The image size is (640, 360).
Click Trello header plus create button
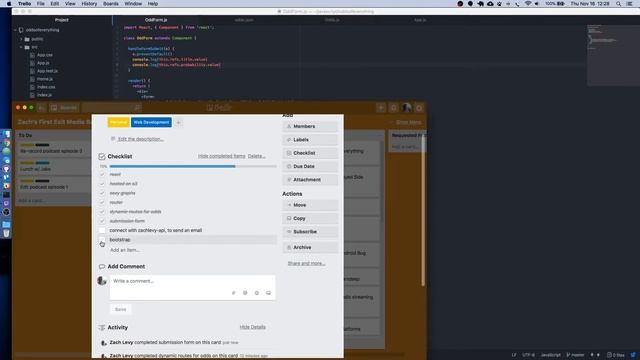pyautogui.click(x=381, y=108)
